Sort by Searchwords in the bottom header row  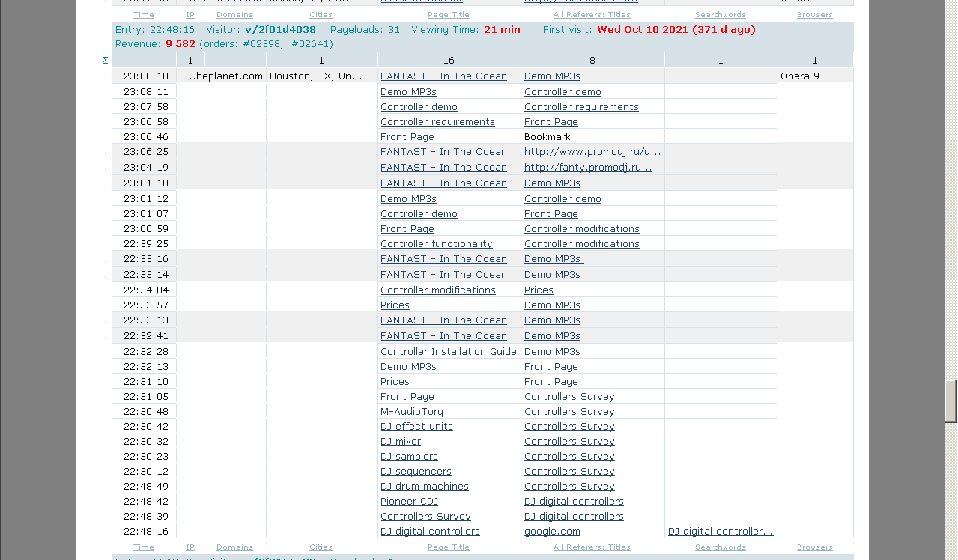[720, 547]
